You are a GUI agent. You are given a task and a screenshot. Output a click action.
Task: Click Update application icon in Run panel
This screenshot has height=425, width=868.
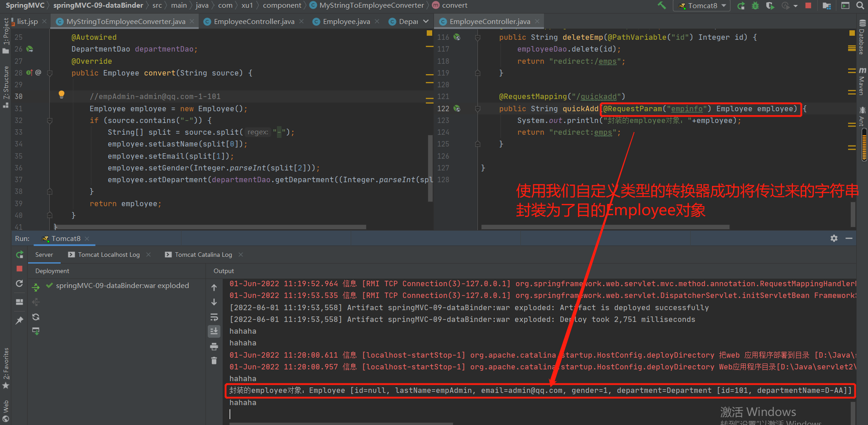pos(19,283)
